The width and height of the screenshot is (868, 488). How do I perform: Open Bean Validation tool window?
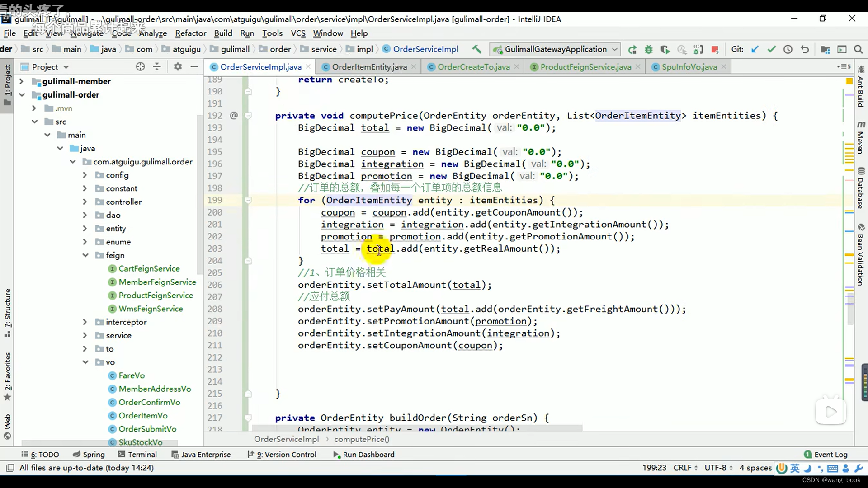coord(860,254)
